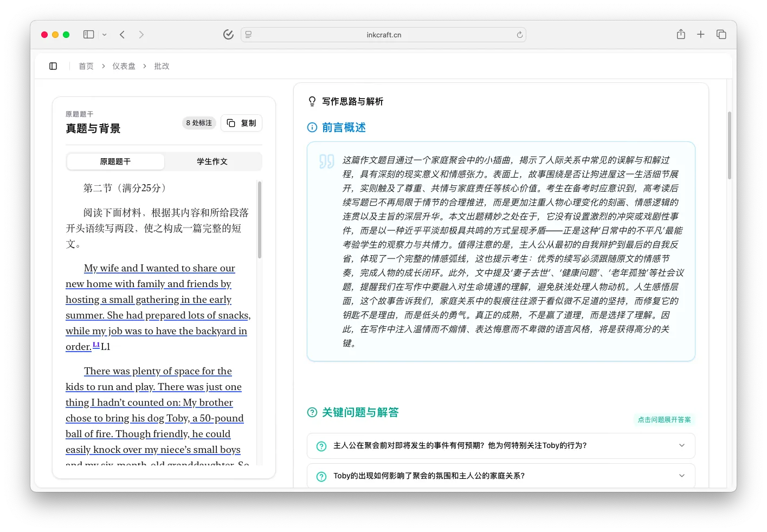767x532 pixels.
Task: Click the Safari back arrow icon
Action: pos(122,34)
